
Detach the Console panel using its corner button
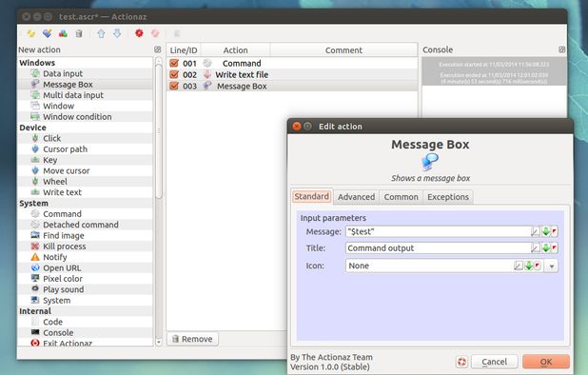[x=561, y=49]
